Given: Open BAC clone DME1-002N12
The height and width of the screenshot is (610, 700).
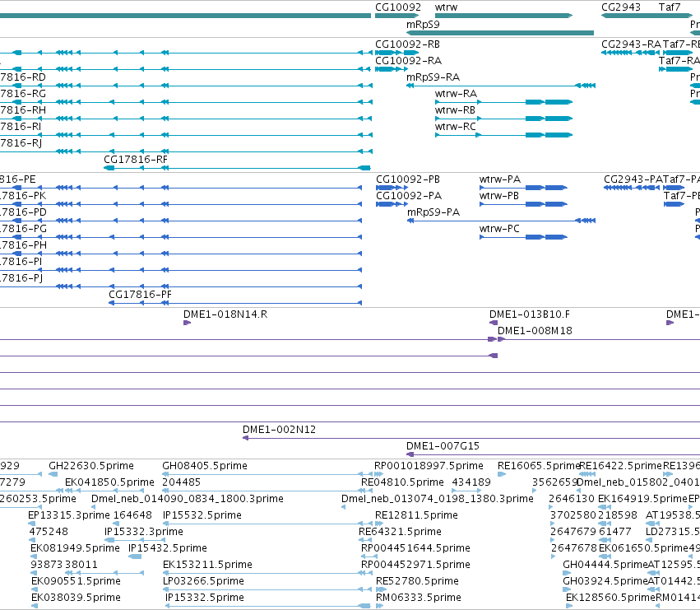Looking at the screenshot, I should 279,430.
